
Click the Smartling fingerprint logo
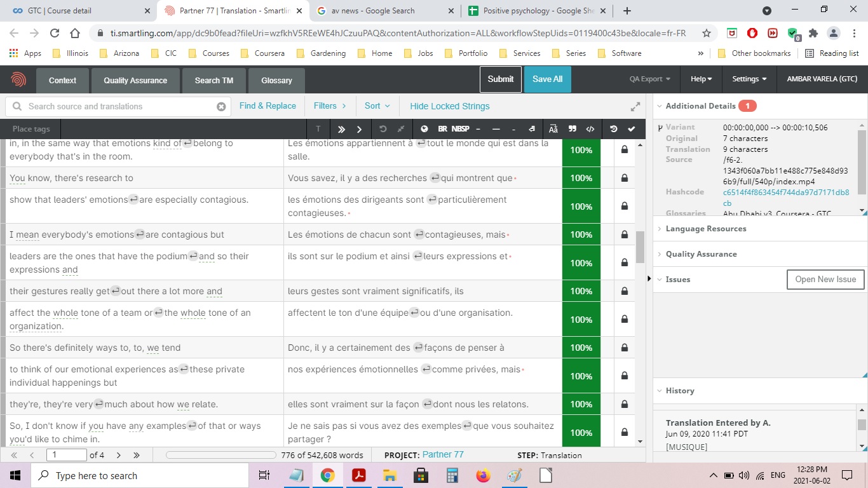18,79
